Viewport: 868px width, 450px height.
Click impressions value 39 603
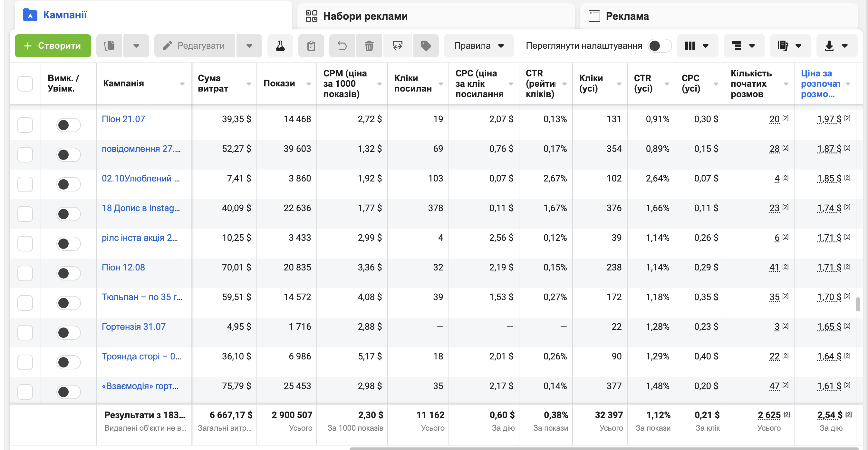(297, 148)
